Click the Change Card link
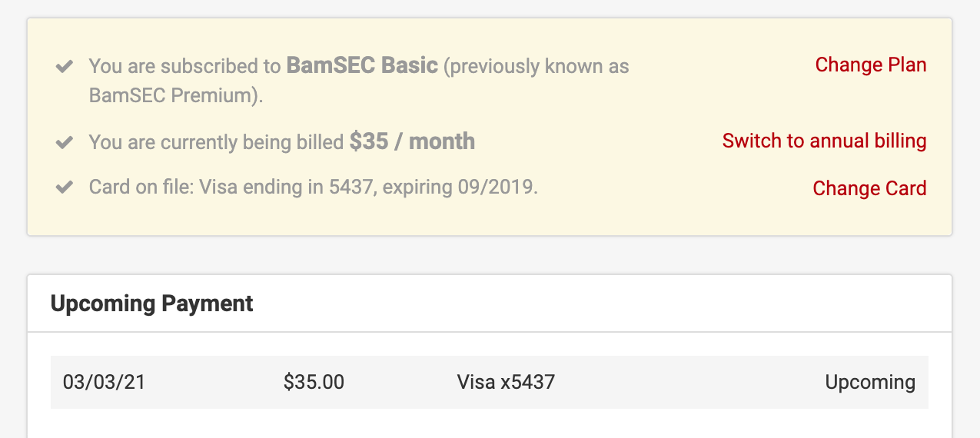The width and height of the screenshot is (980, 438). [x=869, y=188]
